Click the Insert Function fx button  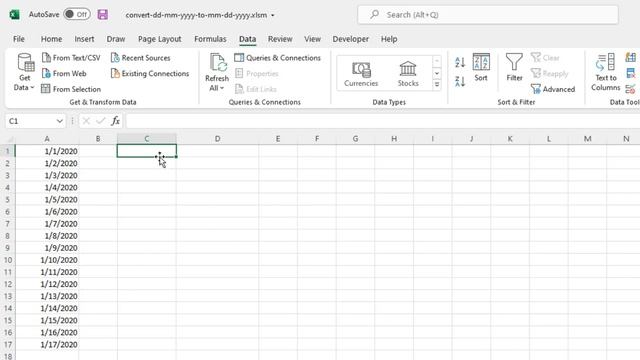116,121
